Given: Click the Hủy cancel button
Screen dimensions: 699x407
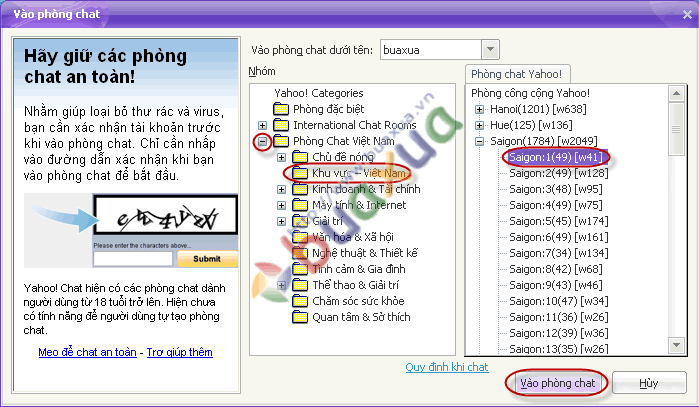Looking at the screenshot, I should [x=649, y=383].
